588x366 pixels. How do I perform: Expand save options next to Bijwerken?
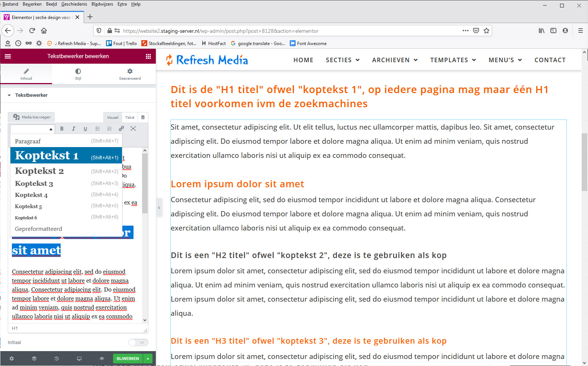point(148,359)
